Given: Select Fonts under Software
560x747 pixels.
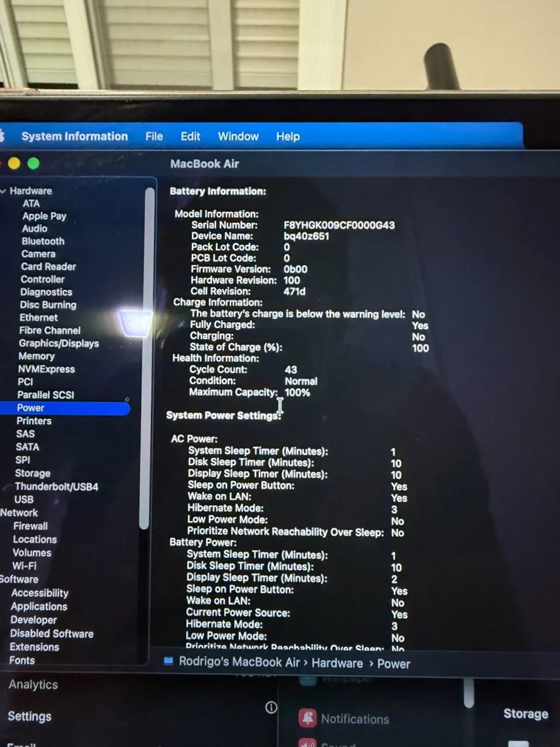Looking at the screenshot, I should click(22, 661).
